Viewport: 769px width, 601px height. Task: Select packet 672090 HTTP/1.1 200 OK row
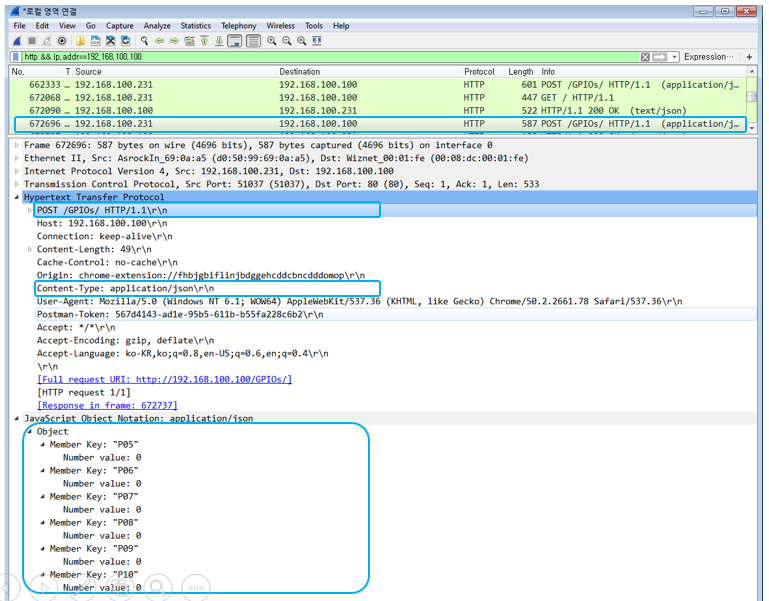pos(378,110)
